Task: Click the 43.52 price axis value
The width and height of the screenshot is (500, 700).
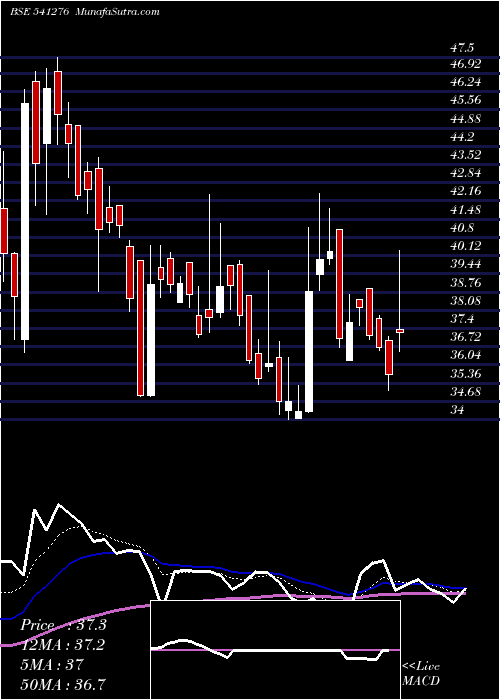Action: tap(466, 155)
